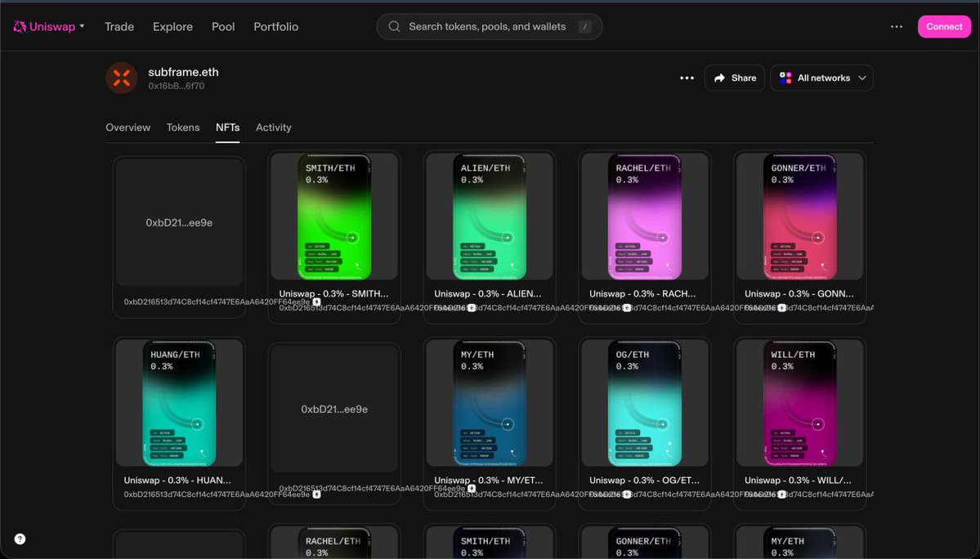The width and height of the screenshot is (980, 559).
Task: Click network badge under RACH title
Action: click(x=782, y=308)
